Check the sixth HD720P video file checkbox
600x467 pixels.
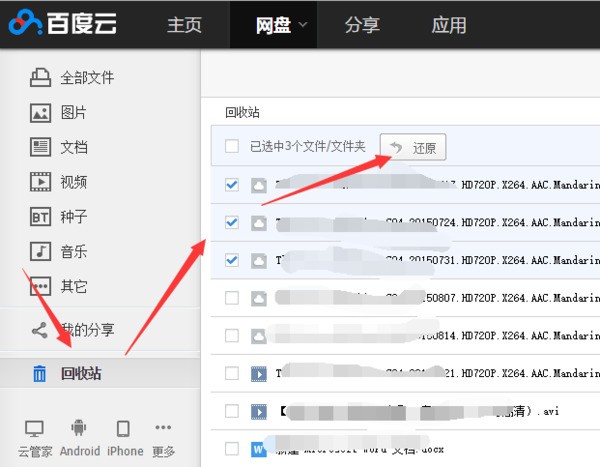[x=232, y=373]
